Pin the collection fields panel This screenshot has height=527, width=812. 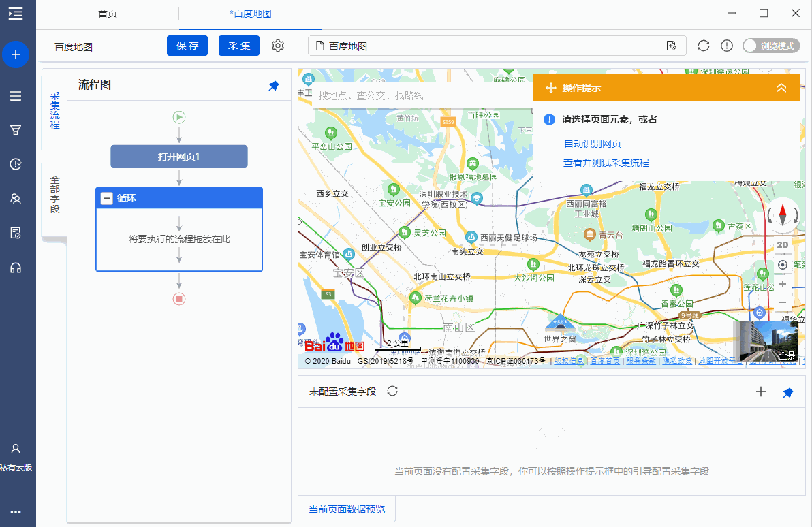click(787, 393)
